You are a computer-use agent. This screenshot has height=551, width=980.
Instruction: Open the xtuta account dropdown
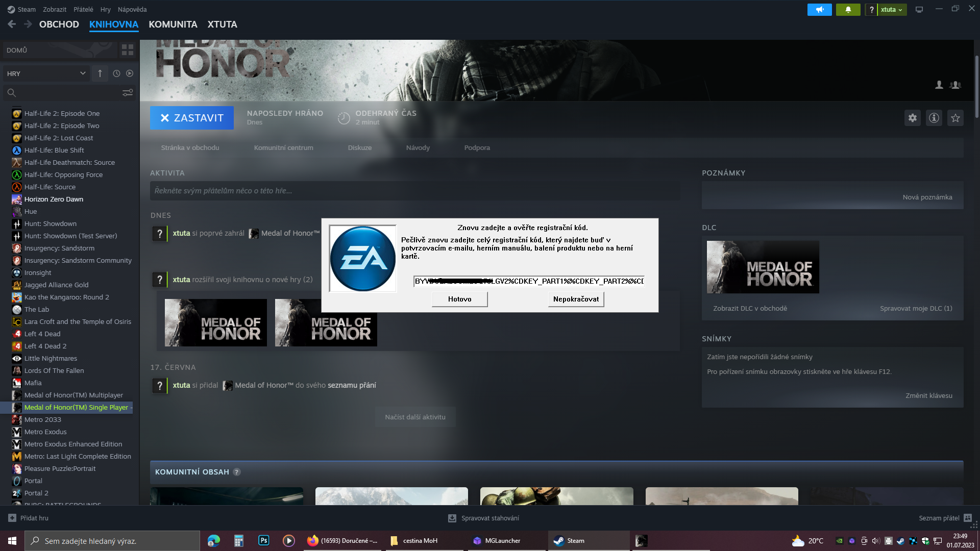click(892, 10)
